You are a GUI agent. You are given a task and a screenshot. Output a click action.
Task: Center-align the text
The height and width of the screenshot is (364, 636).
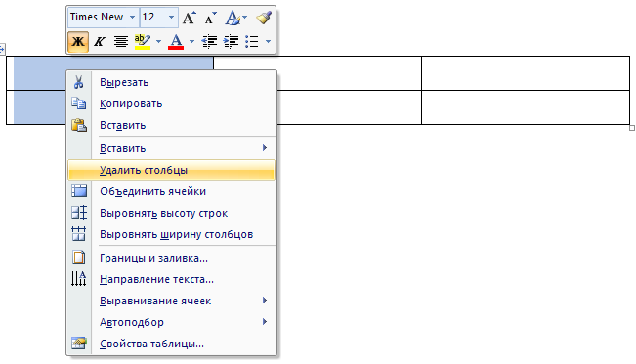click(x=121, y=41)
